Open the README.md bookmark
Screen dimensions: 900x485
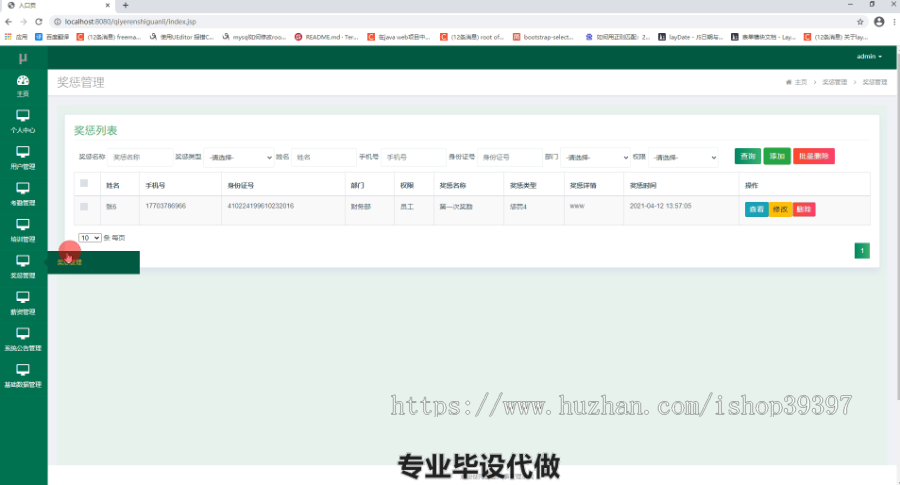pos(327,37)
